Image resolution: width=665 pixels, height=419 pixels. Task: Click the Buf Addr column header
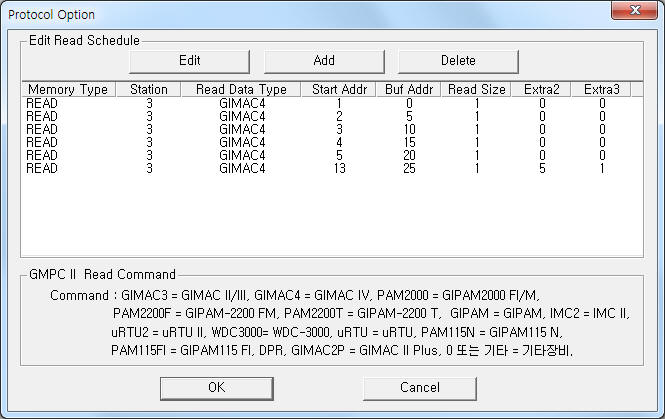click(409, 89)
